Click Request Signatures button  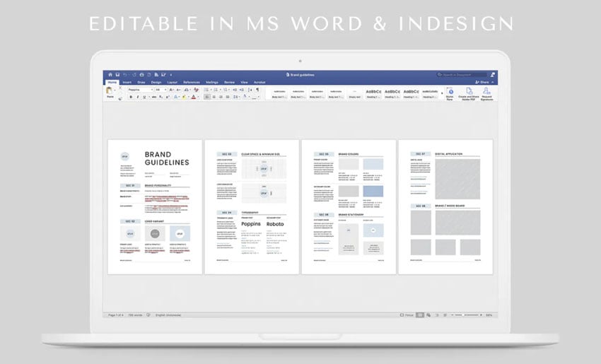[x=486, y=93]
